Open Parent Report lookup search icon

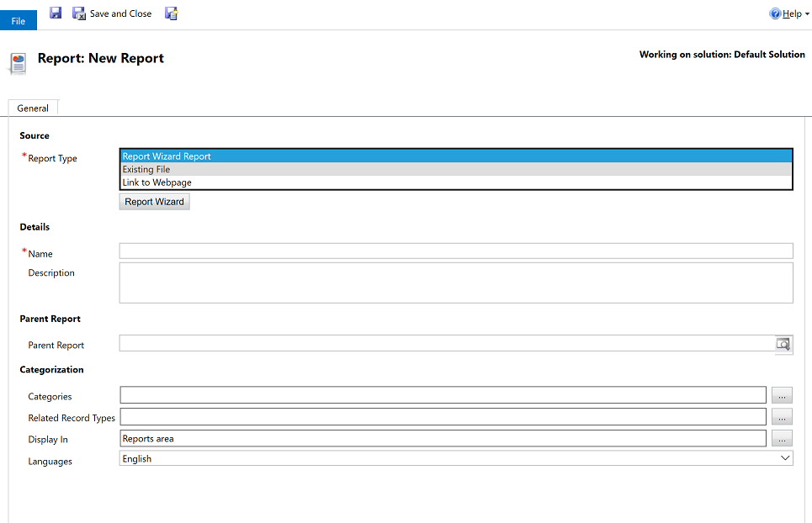pyautogui.click(x=783, y=344)
